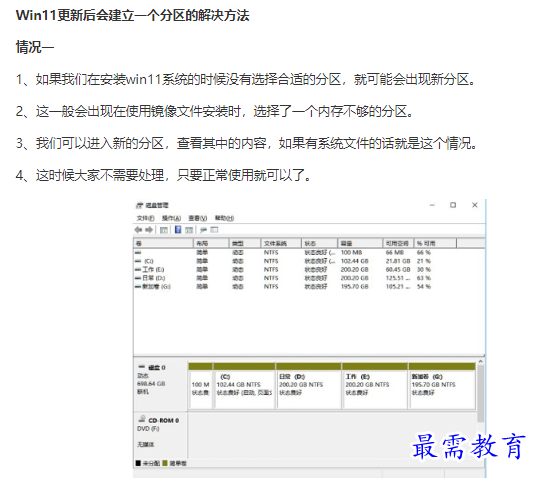534x478 pixels.
Task: Click the Disk Management title bar icon
Action: click(139, 205)
